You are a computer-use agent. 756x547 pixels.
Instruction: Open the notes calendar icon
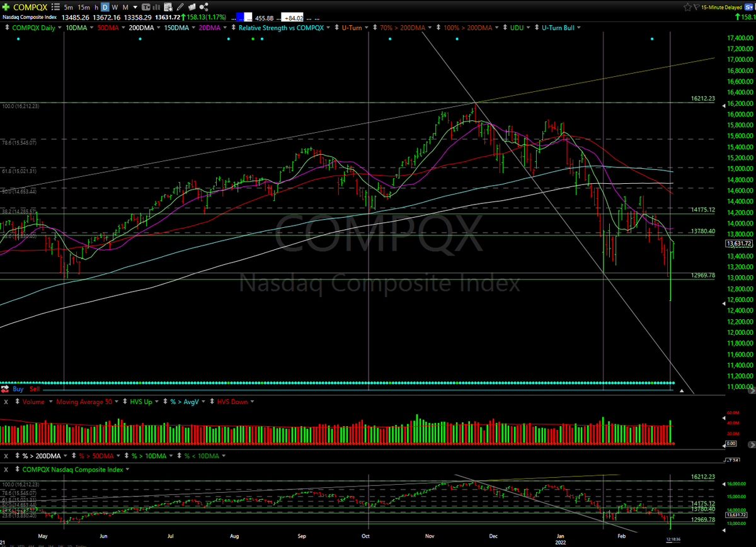(168, 7)
